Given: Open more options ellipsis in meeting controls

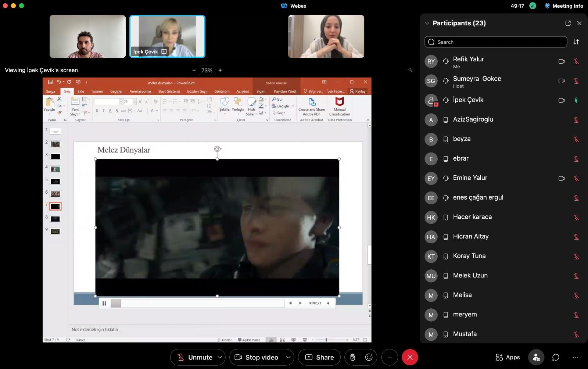Looking at the screenshot, I should pyautogui.click(x=390, y=357).
